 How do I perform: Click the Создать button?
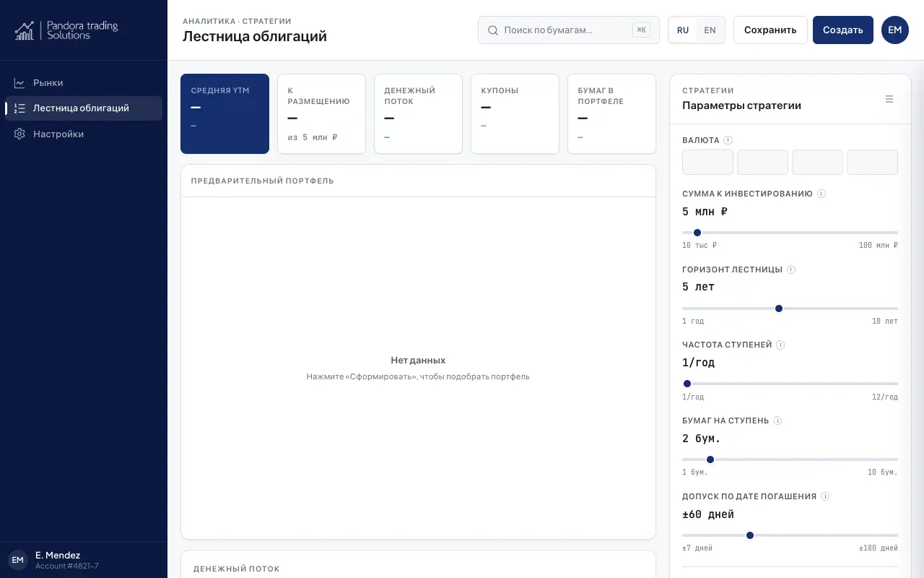pyautogui.click(x=843, y=30)
